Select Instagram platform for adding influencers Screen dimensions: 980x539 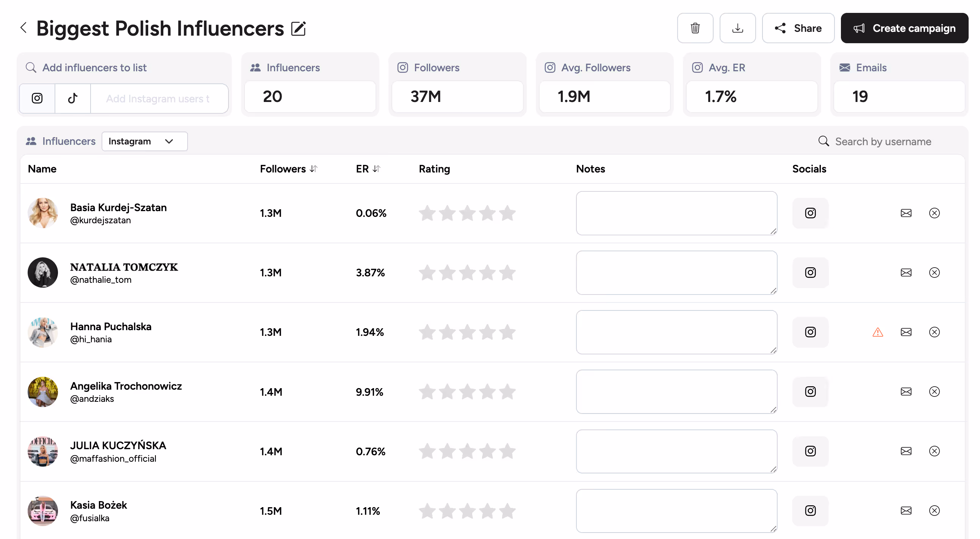click(x=37, y=99)
